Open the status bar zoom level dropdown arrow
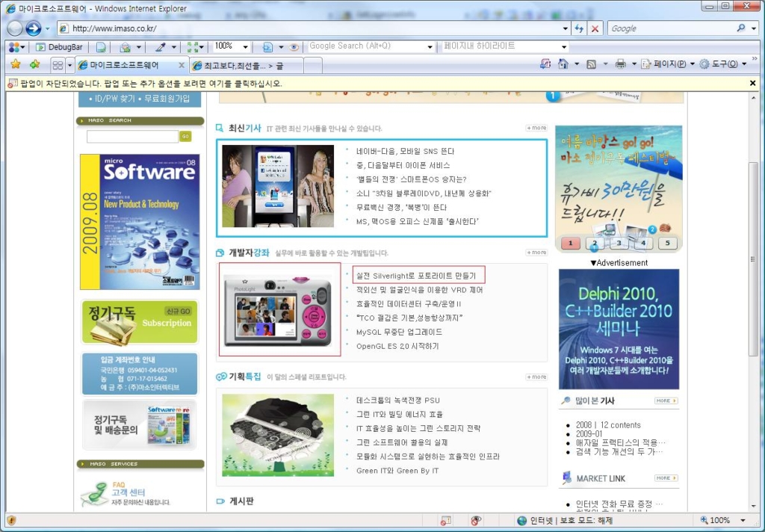This screenshot has width=765, height=532. tap(743, 520)
